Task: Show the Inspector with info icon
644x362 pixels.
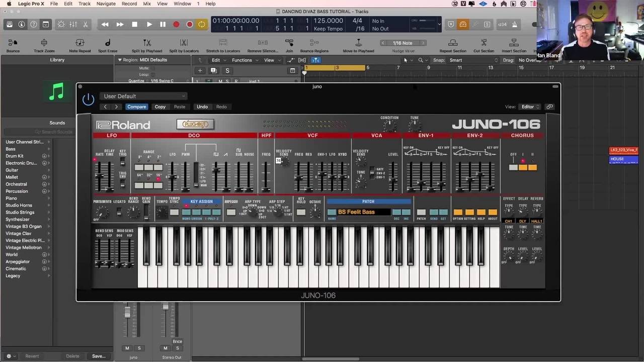Action: point(22,24)
